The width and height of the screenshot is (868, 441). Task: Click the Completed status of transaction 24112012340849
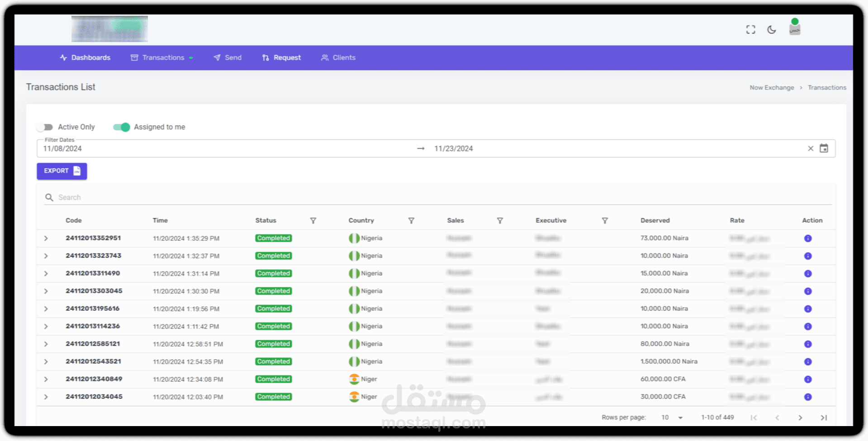(274, 379)
